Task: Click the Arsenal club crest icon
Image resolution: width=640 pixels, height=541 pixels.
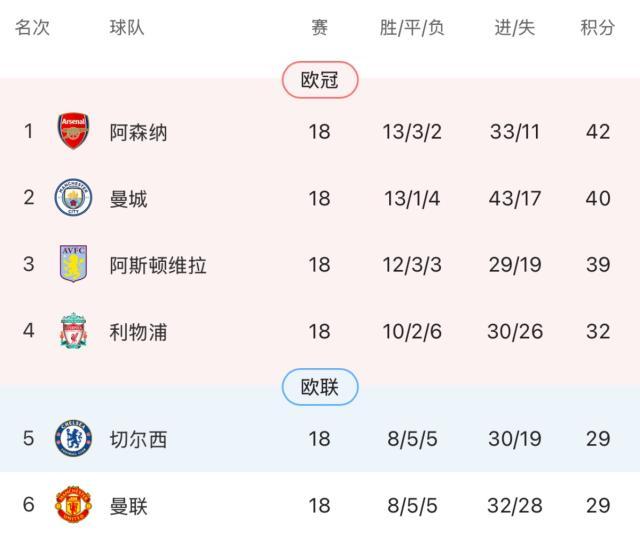Action: coord(73,132)
